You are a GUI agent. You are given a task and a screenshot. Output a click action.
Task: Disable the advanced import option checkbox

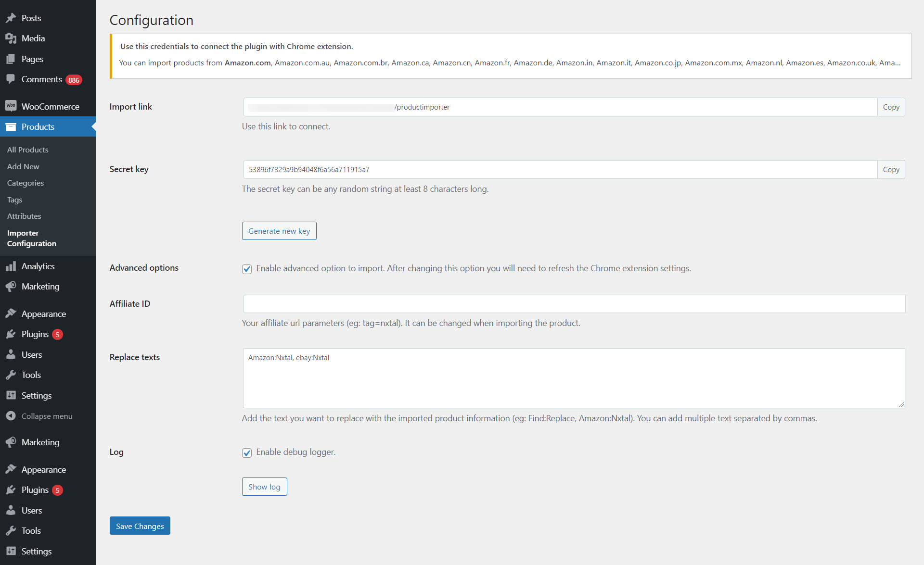point(247,269)
